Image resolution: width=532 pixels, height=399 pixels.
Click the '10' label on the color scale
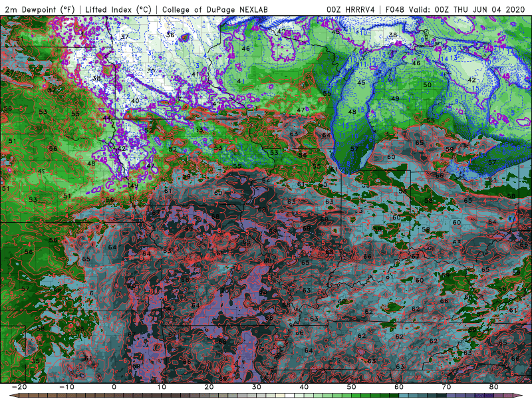(x=162, y=387)
